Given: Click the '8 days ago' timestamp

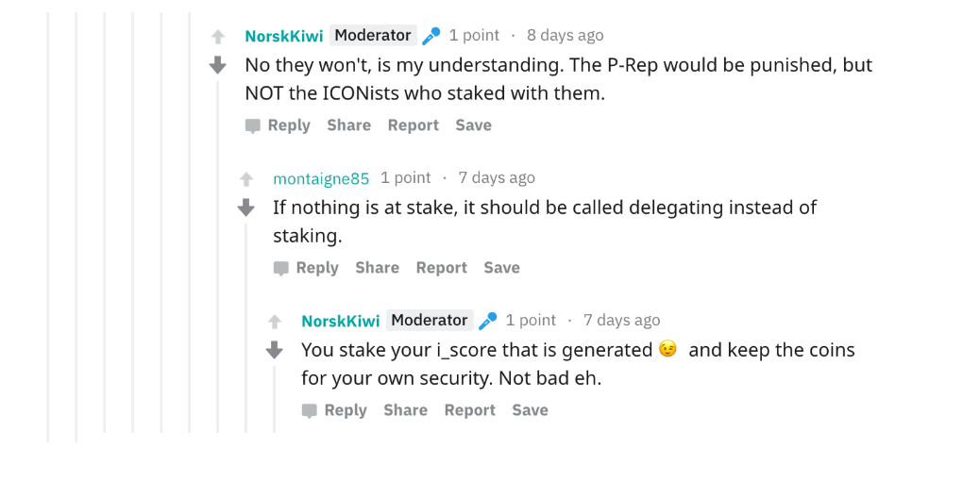Looking at the screenshot, I should 565,36.
